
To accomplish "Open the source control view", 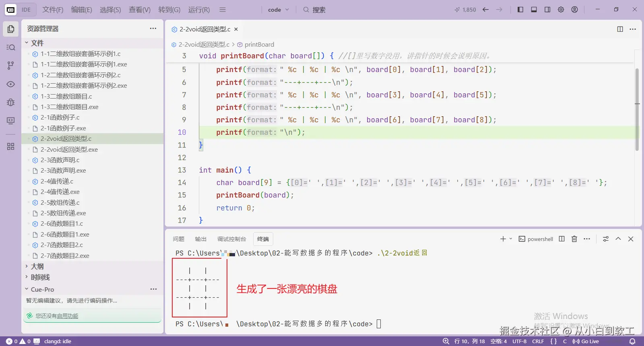I will pyautogui.click(x=11, y=66).
